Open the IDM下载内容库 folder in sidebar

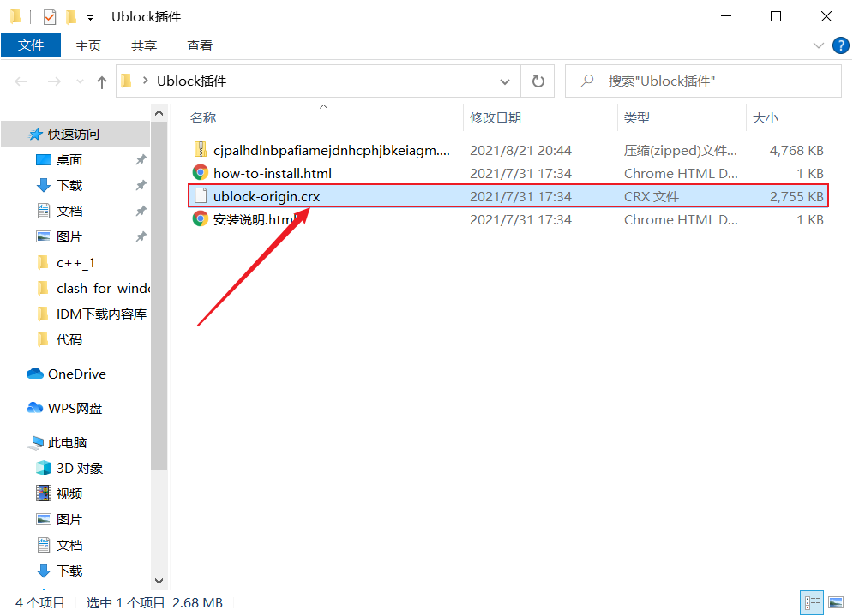coord(93,314)
